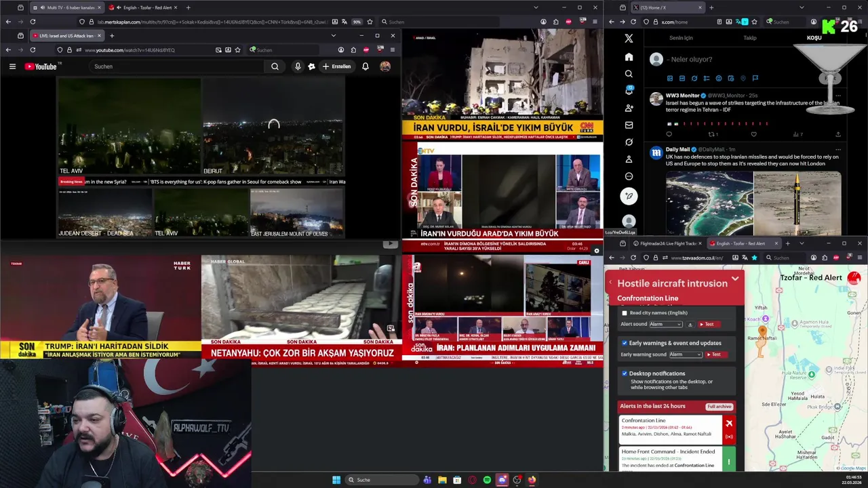Open tab list arrow in YouTube window
868x488 pixels.
333,35
